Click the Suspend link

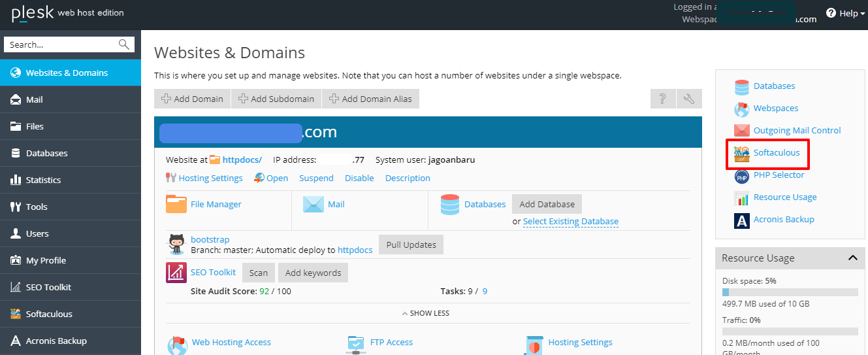(x=316, y=178)
